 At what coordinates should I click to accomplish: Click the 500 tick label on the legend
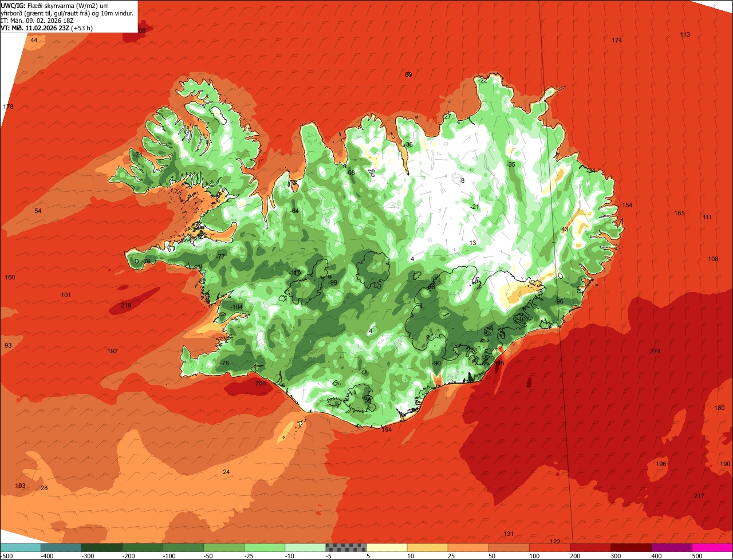[697, 556]
